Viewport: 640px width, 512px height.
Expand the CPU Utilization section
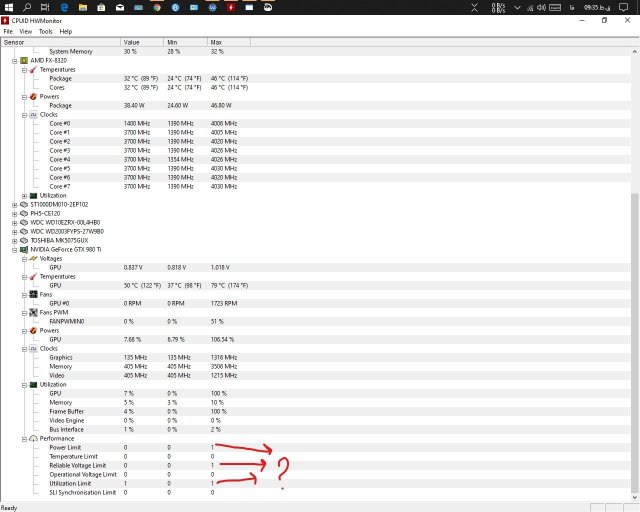pos(23,195)
